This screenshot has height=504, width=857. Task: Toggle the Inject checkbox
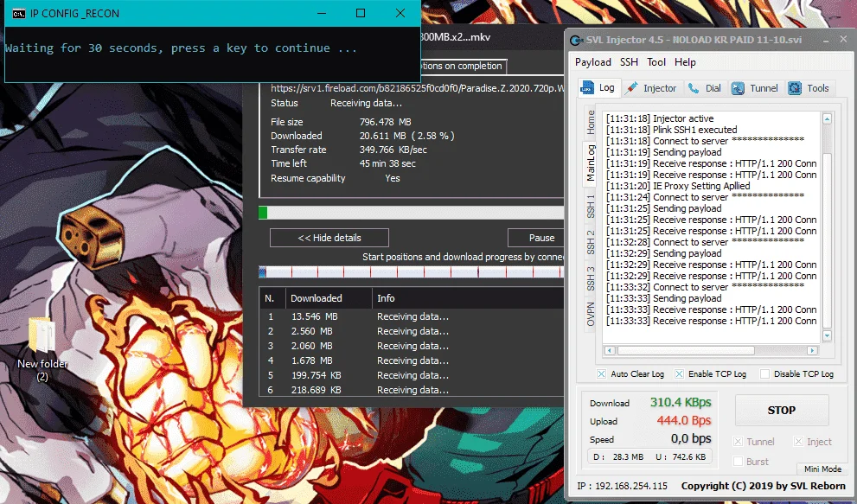(x=798, y=442)
